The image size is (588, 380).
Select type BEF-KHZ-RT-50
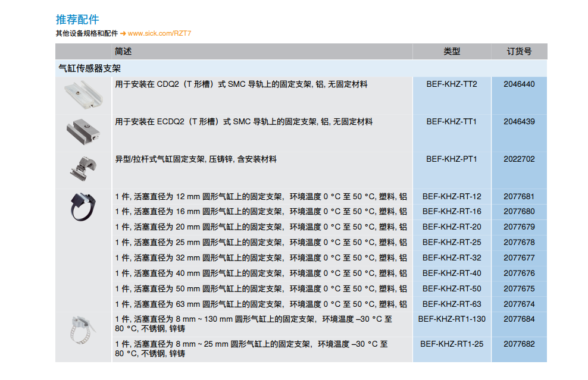tap(452, 288)
